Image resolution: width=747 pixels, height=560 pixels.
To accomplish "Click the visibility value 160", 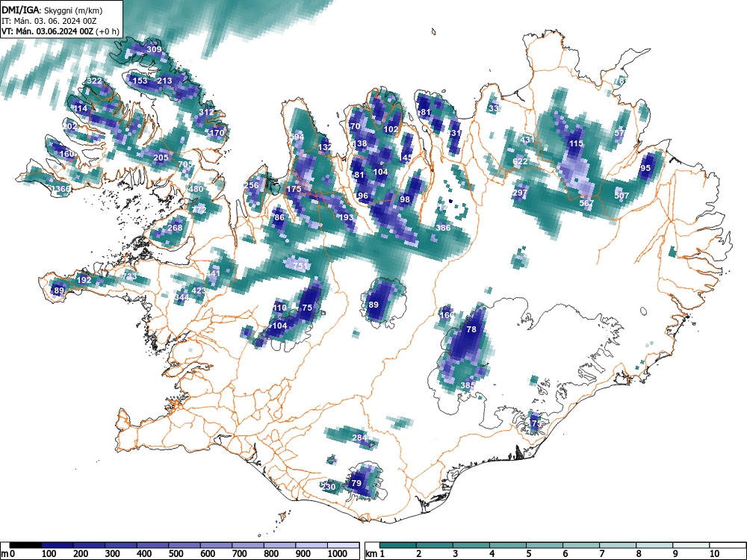I will click(x=66, y=154).
